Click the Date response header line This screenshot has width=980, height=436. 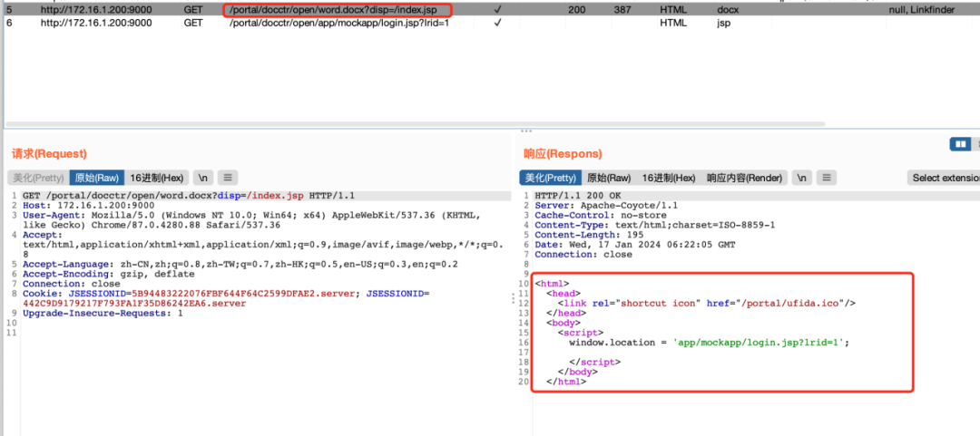point(634,245)
